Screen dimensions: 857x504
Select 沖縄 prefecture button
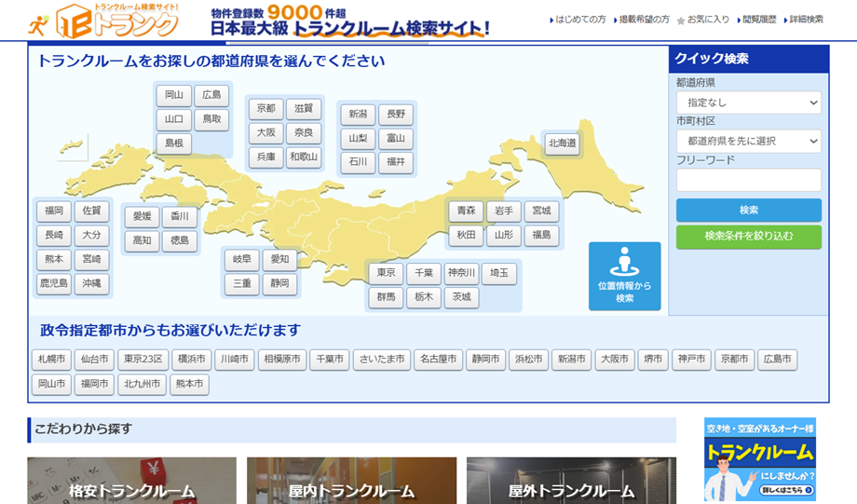91,283
